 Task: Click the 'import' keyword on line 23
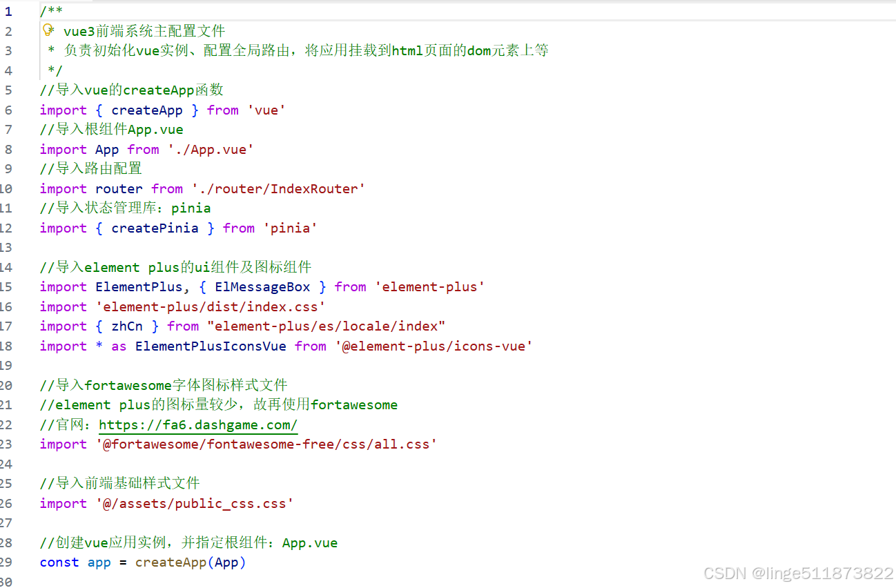(64, 444)
